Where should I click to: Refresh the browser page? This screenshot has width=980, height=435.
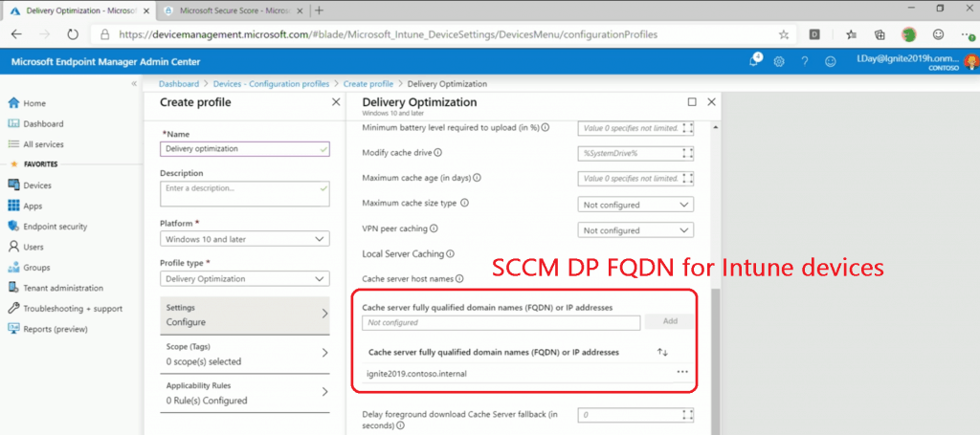[x=73, y=35]
